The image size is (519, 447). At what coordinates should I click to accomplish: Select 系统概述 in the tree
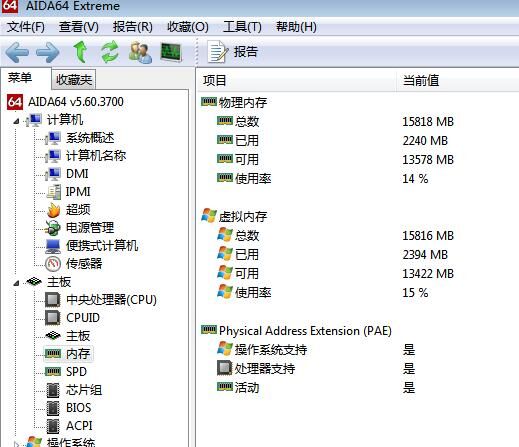90,138
